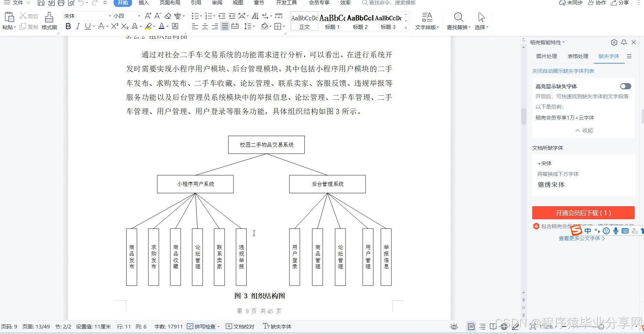Expand the borders dropdown arrow
Image resolution: width=644 pixels, height=334 pixels.
click(x=284, y=26)
